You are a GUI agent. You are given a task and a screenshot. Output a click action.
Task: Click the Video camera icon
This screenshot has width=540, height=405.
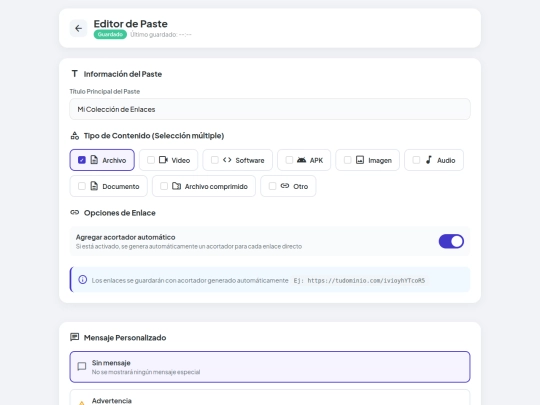(x=163, y=160)
